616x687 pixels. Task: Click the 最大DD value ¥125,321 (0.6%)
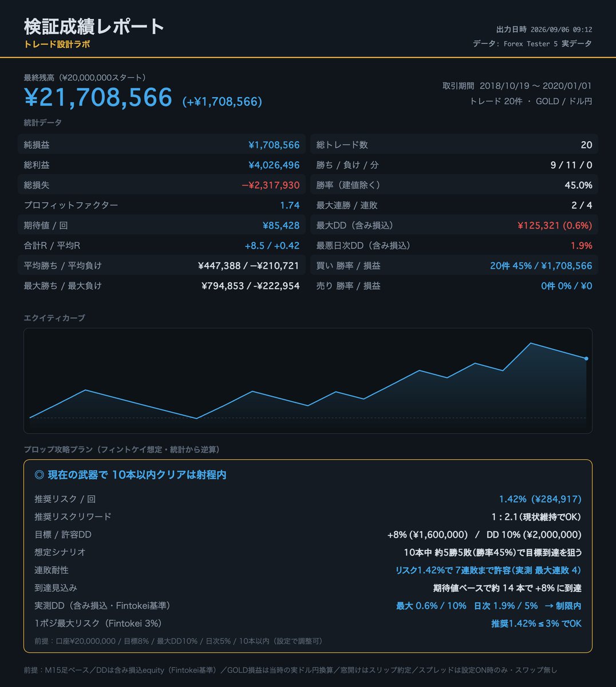click(x=555, y=226)
